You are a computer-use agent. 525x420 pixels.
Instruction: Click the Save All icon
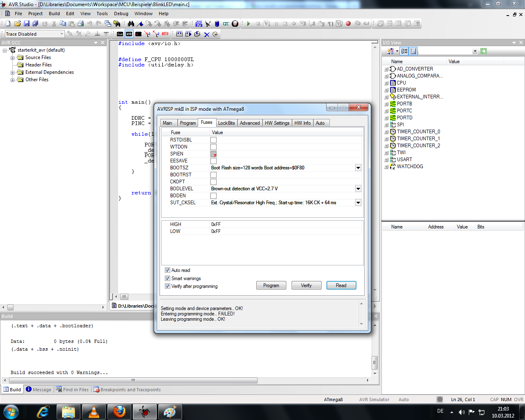pos(35,24)
